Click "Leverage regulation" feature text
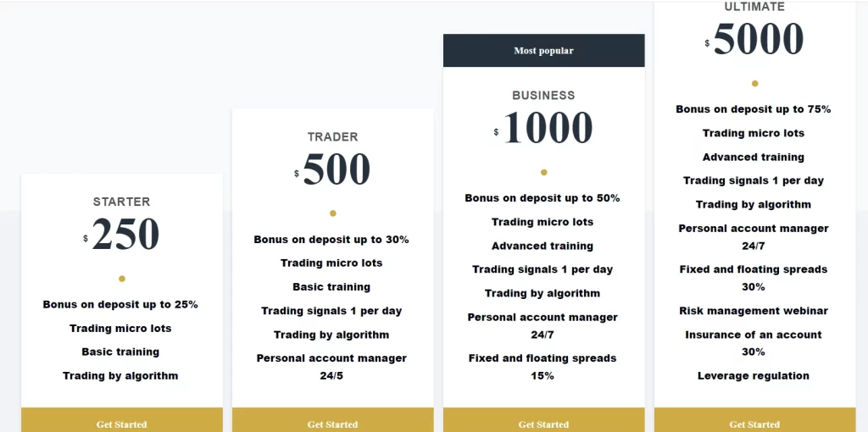868x432 pixels. coord(754,375)
